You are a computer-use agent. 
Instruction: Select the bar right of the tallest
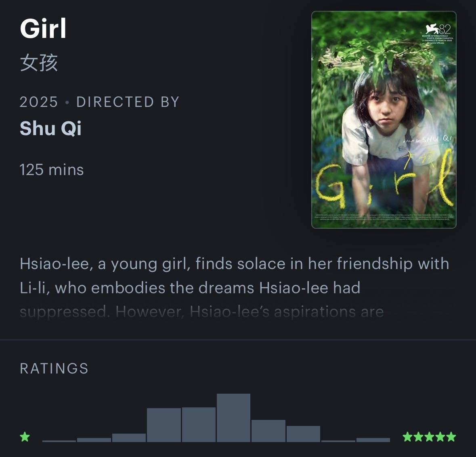(268, 431)
